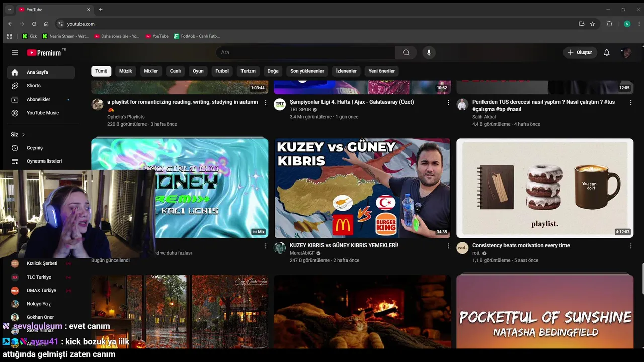Open Ophelia's Playlists channel name
Viewport: 644px width, 362px height.
point(126,117)
